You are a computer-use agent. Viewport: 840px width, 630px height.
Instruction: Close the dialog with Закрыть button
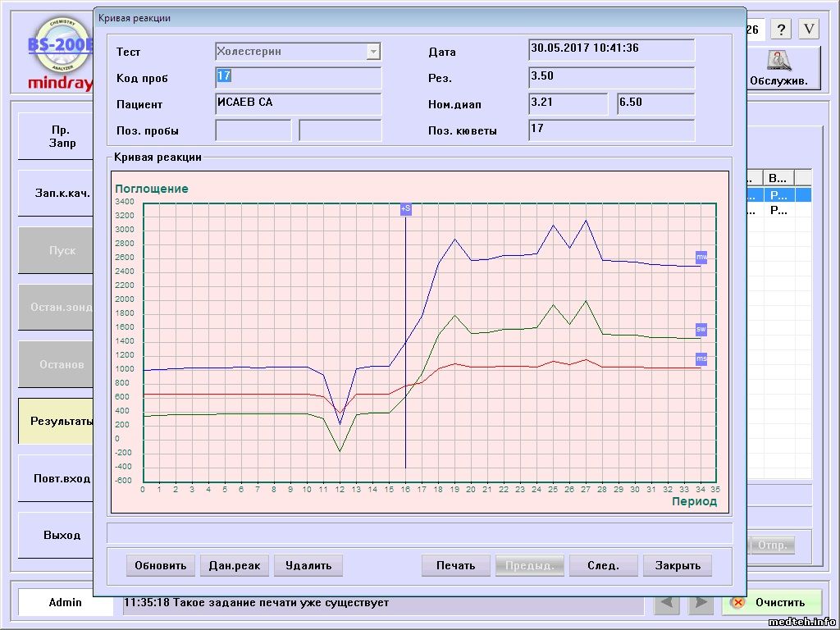point(678,565)
